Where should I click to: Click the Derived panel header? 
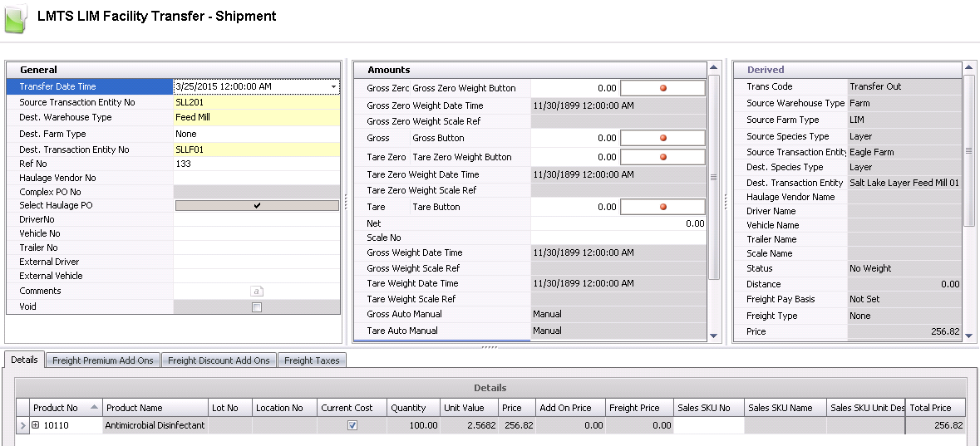pos(847,70)
